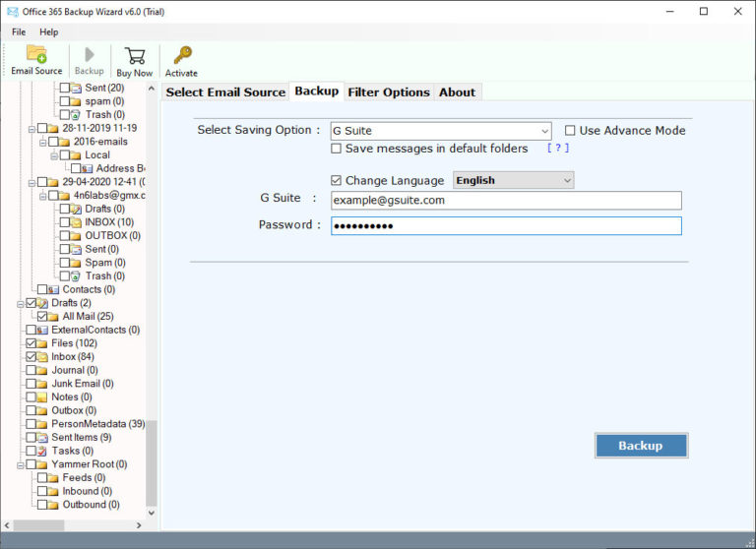The width and height of the screenshot is (756, 549).
Task: Click the Tasks (0) clipboard icon
Action: [42, 452]
